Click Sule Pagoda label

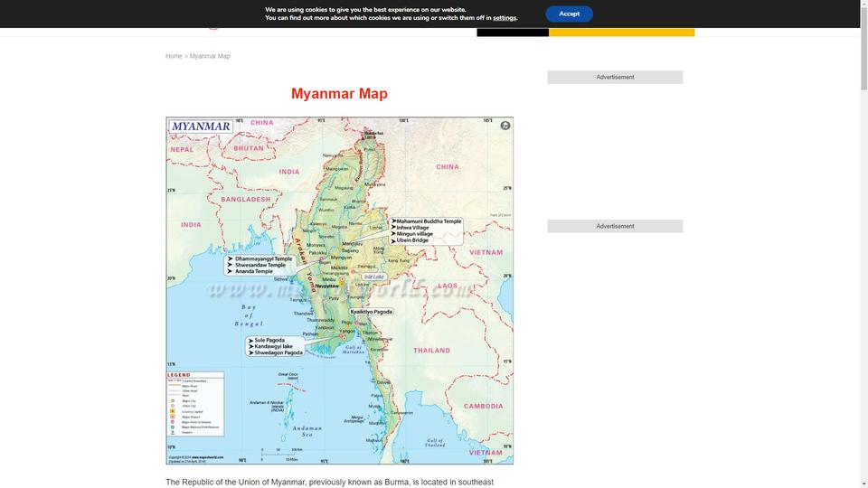pos(269,341)
